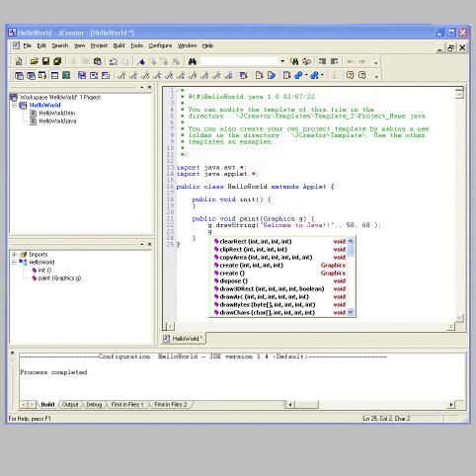The height and width of the screenshot is (476, 476).
Task: Click the Undo arrow icon
Action: (114, 61)
